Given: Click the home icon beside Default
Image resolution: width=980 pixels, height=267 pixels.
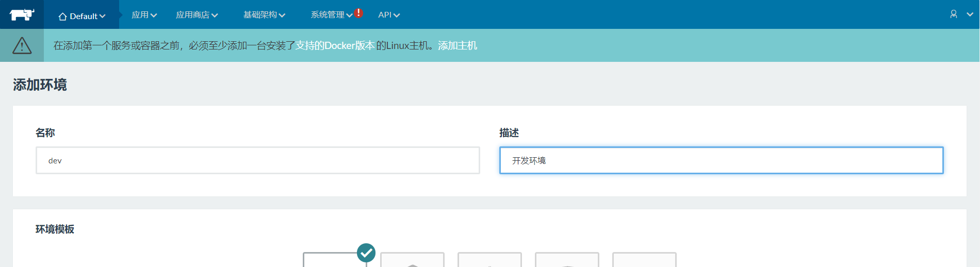Looking at the screenshot, I should tap(62, 16).
